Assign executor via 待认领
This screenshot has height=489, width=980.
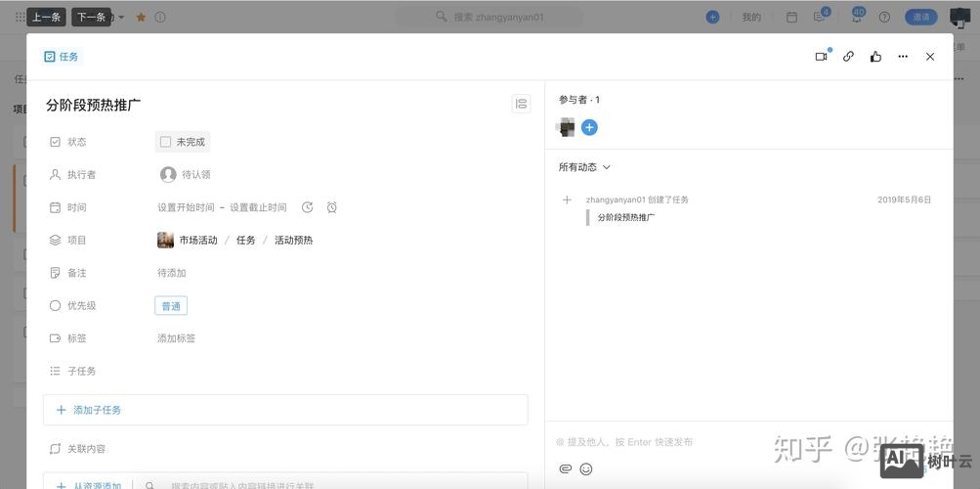click(x=196, y=174)
